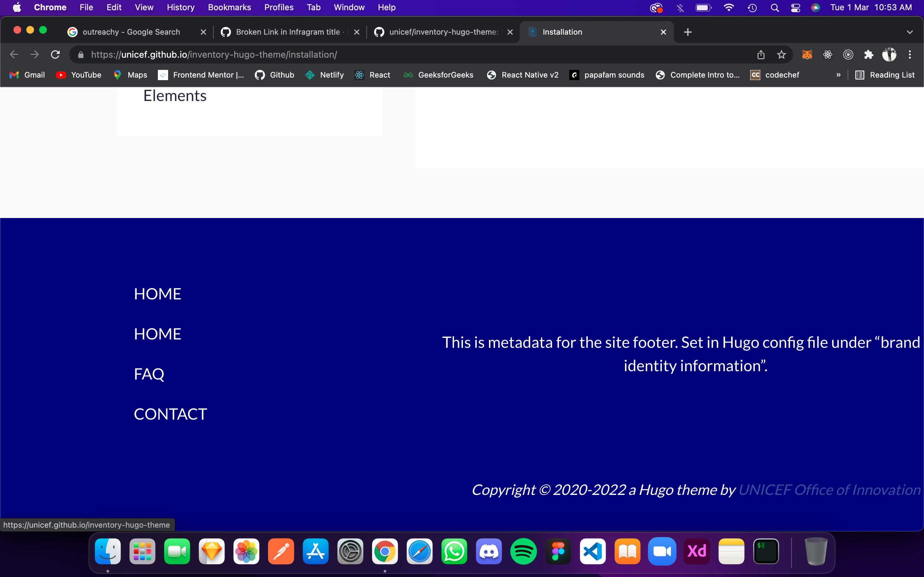Screen dimensions: 924x577
Task: Launch Spotify from the Dock
Action: pos(524,551)
